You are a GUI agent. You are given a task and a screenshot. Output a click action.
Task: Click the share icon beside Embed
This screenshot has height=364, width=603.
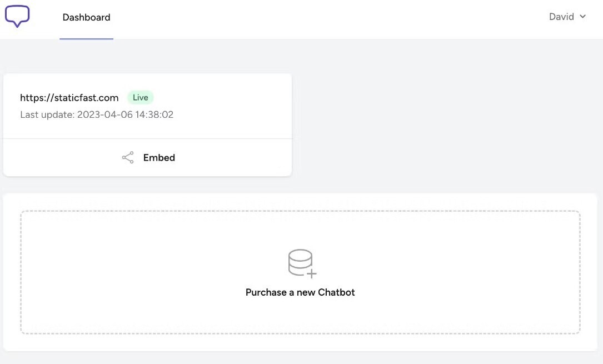[x=128, y=158]
